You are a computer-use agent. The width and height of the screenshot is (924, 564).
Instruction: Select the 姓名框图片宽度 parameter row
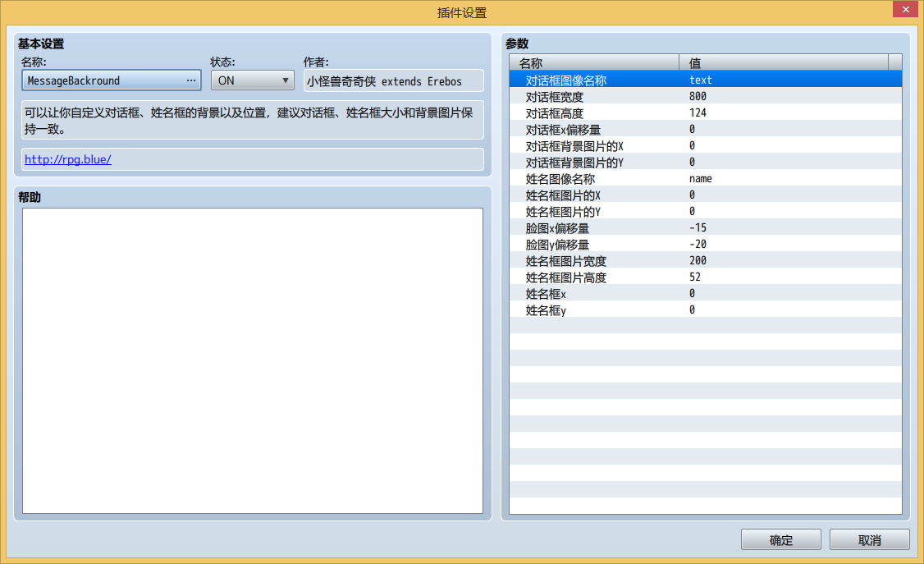tap(706, 260)
